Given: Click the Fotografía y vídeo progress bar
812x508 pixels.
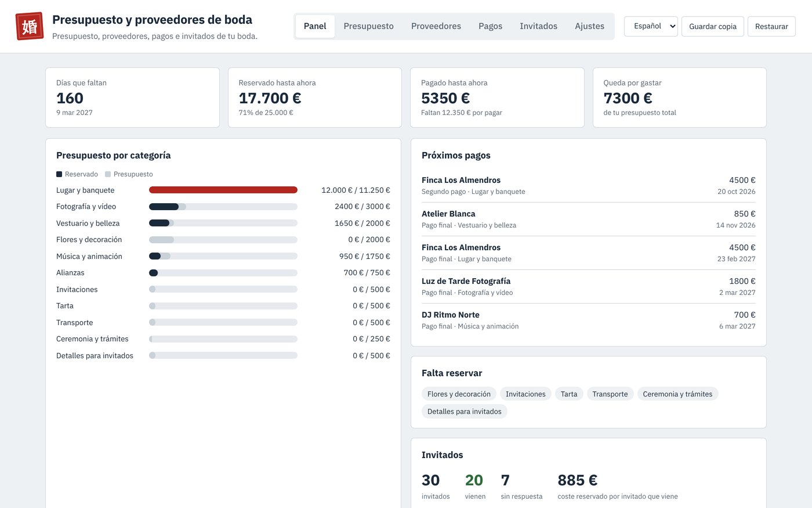Looking at the screenshot, I should tap(223, 207).
